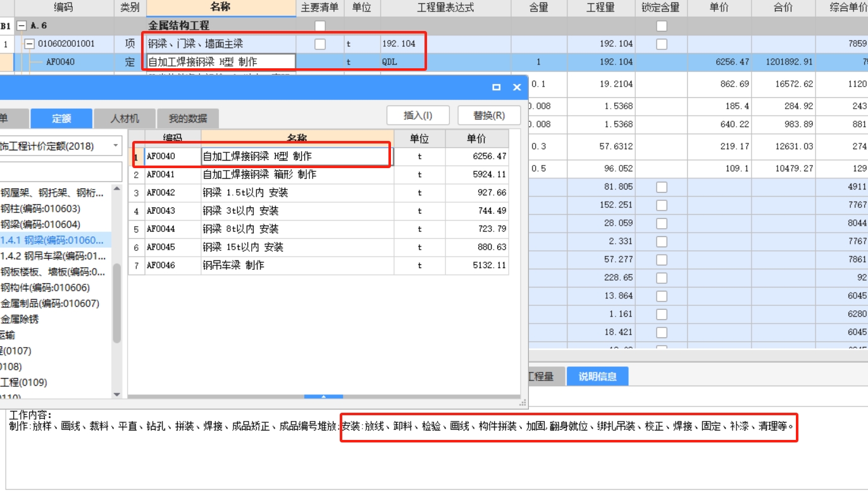Collapse the A.6 金属结构工程 section row

[x=22, y=26]
